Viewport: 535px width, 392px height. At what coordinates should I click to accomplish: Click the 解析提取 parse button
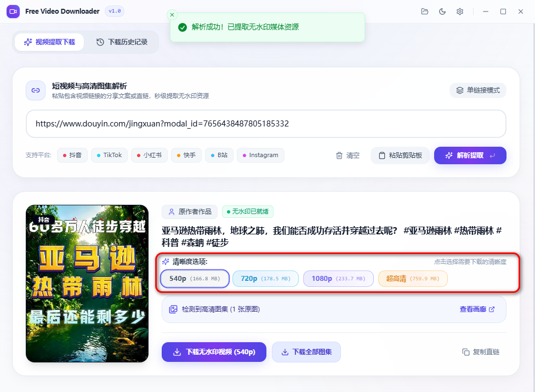pyautogui.click(x=470, y=155)
